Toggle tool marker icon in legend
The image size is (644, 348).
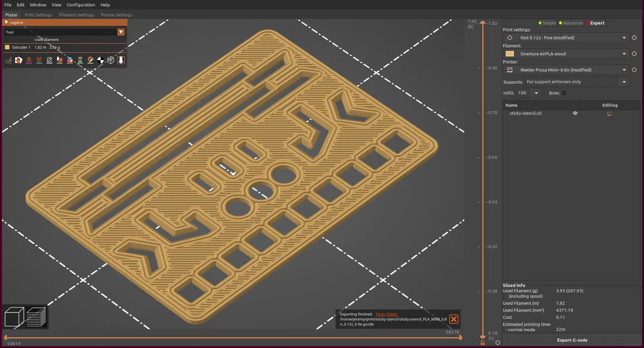coord(121,60)
